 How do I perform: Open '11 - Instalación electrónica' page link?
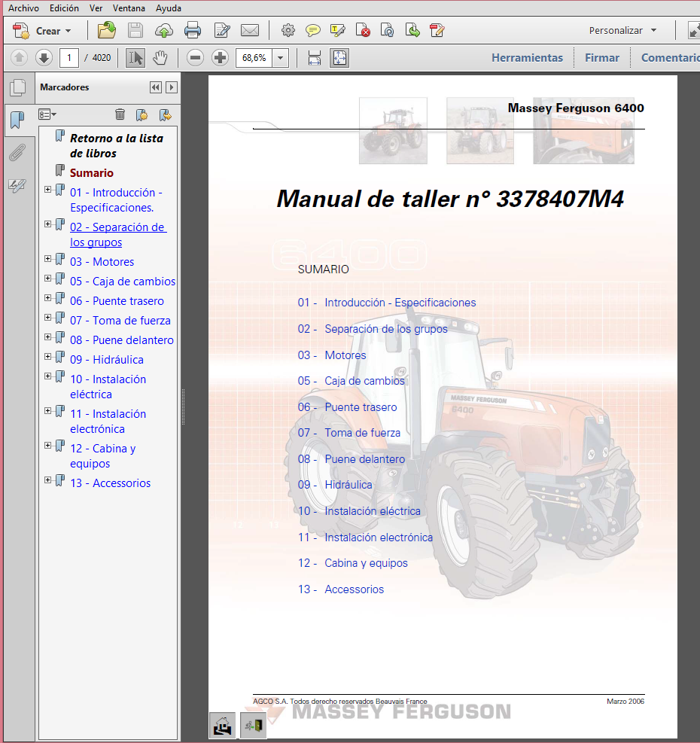pos(365,537)
